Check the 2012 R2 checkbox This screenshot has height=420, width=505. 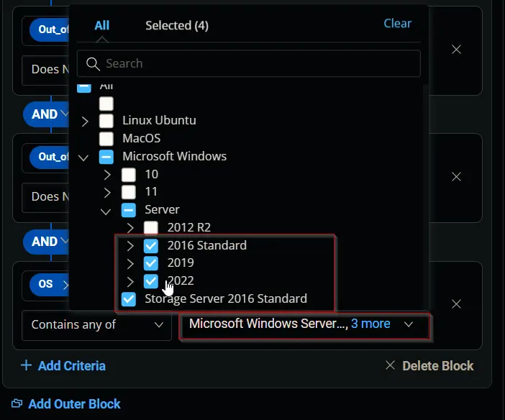151,228
